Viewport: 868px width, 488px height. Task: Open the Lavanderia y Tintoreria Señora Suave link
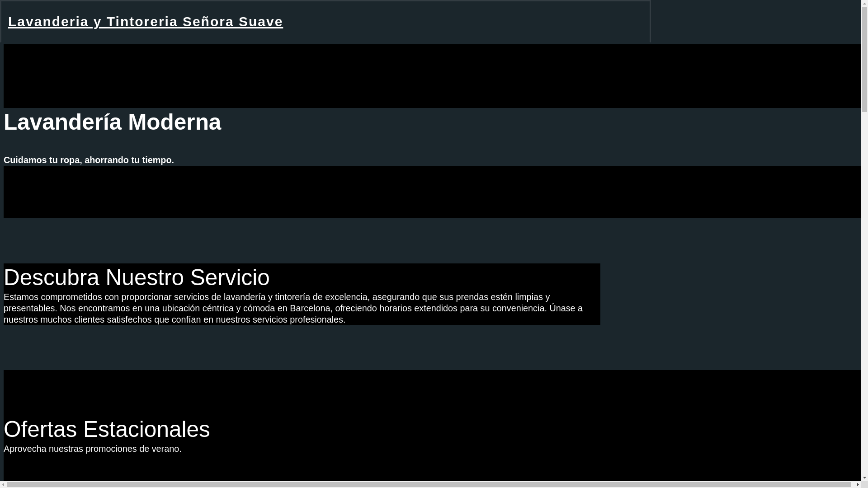pyautogui.click(x=146, y=22)
